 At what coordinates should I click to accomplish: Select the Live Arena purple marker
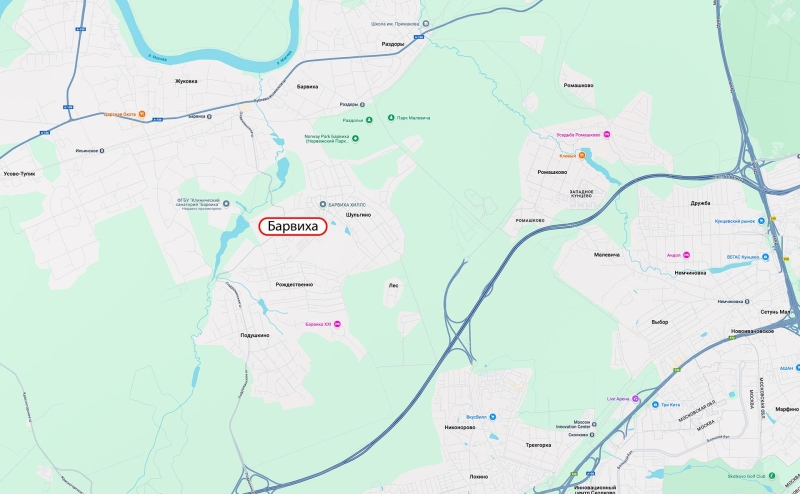pos(635,399)
